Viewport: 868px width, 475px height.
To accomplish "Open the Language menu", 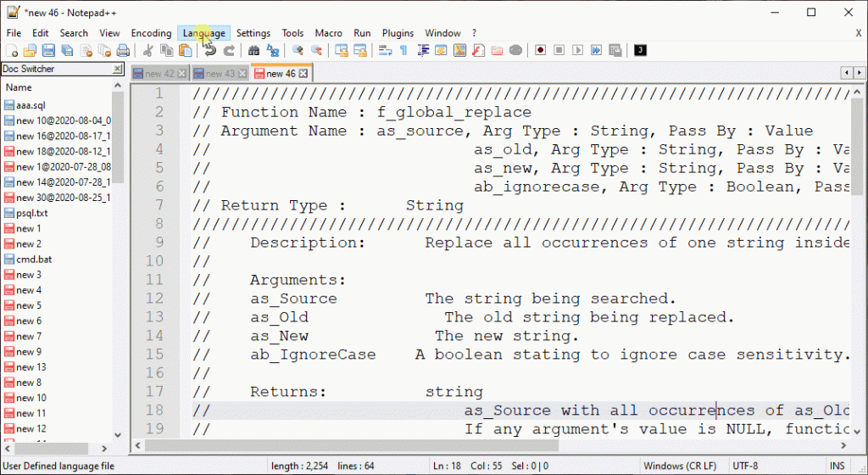I will (x=204, y=33).
